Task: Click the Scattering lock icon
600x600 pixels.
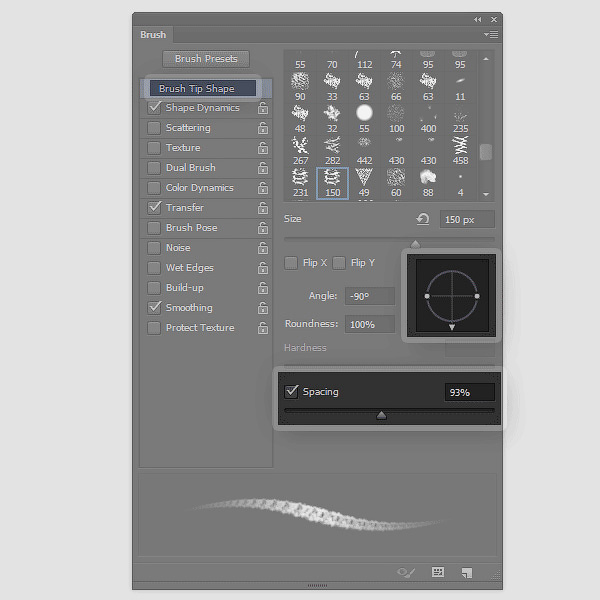Action: tap(263, 128)
